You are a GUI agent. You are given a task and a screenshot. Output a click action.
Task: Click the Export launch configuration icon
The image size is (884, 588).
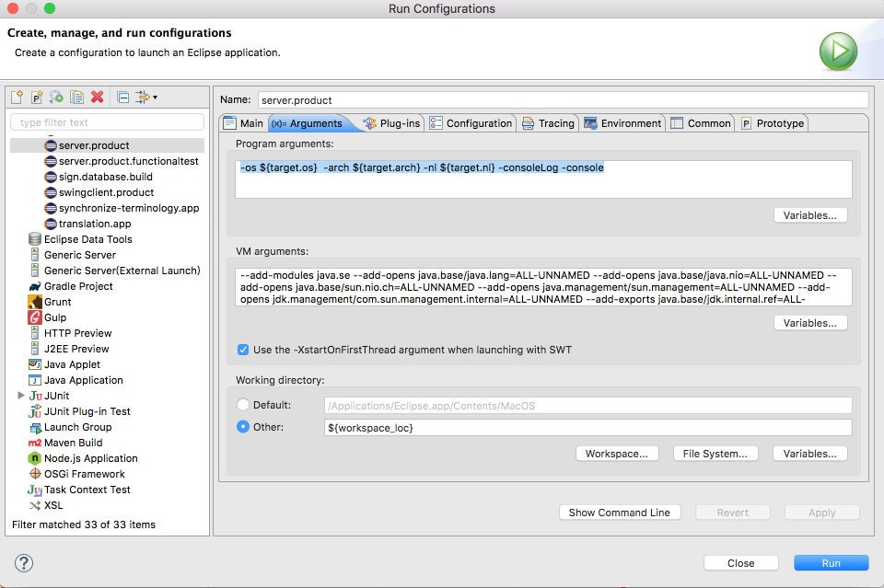pyautogui.click(x=57, y=97)
